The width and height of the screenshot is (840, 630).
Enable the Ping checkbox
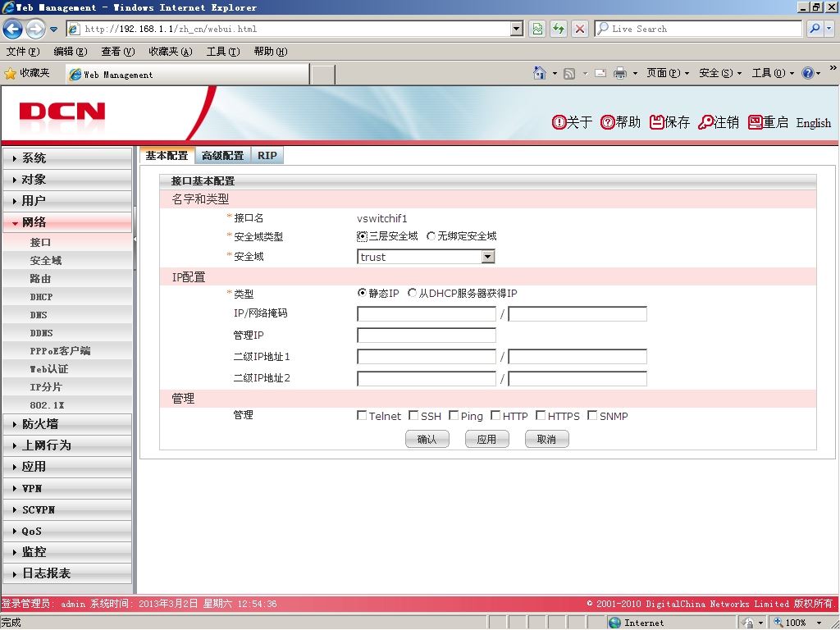454,416
